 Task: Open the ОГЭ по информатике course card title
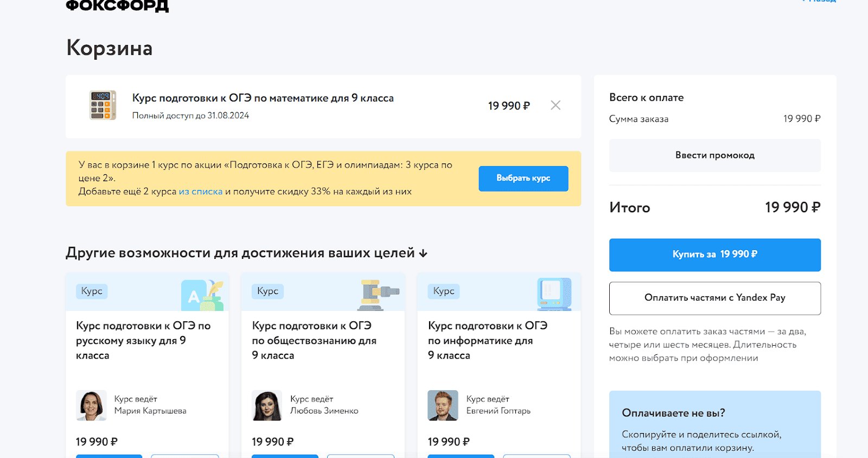(x=487, y=340)
